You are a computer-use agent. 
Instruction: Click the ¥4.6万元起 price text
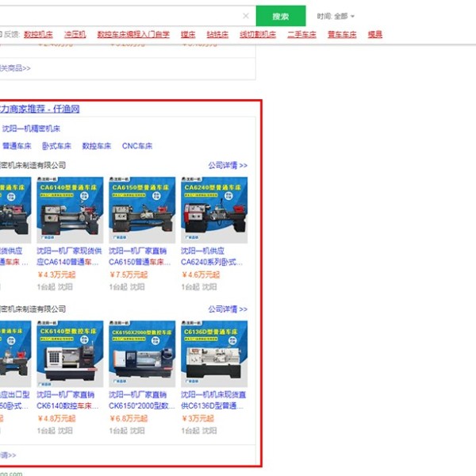click(x=201, y=274)
